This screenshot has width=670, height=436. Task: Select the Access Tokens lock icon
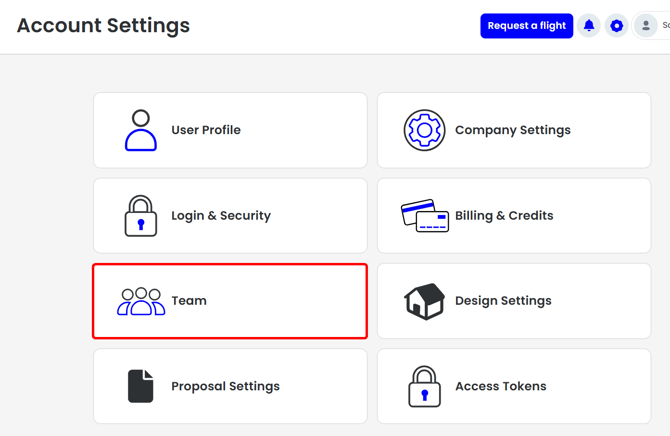click(x=424, y=386)
